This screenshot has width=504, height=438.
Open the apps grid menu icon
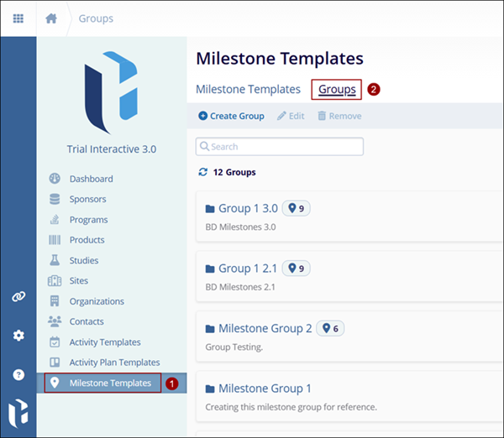pyautogui.click(x=18, y=18)
